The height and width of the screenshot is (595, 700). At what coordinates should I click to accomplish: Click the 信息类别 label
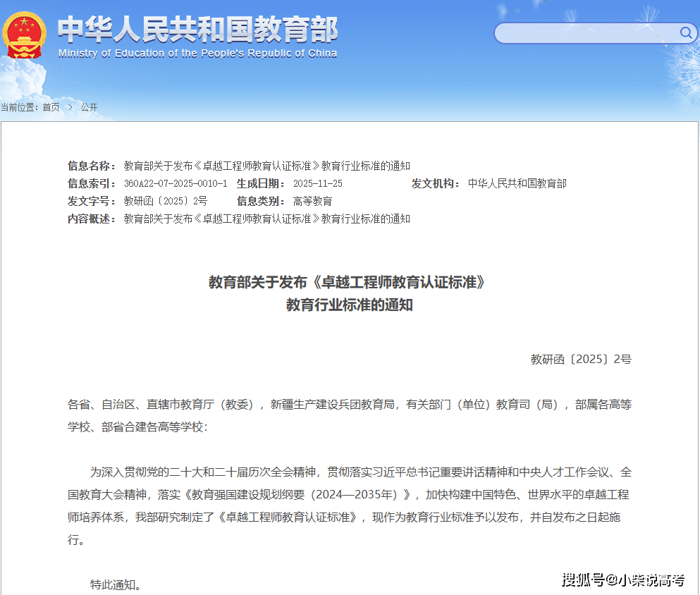[x=261, y=201]
